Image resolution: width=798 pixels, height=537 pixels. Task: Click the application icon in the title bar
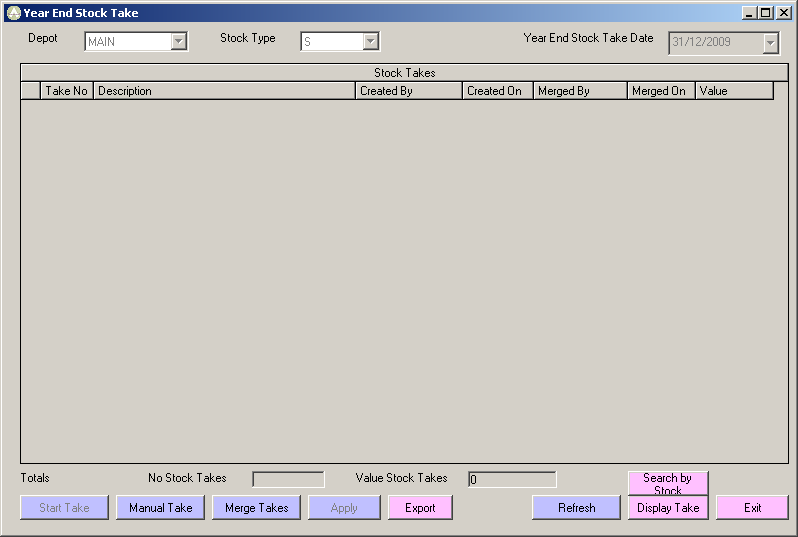14,13
